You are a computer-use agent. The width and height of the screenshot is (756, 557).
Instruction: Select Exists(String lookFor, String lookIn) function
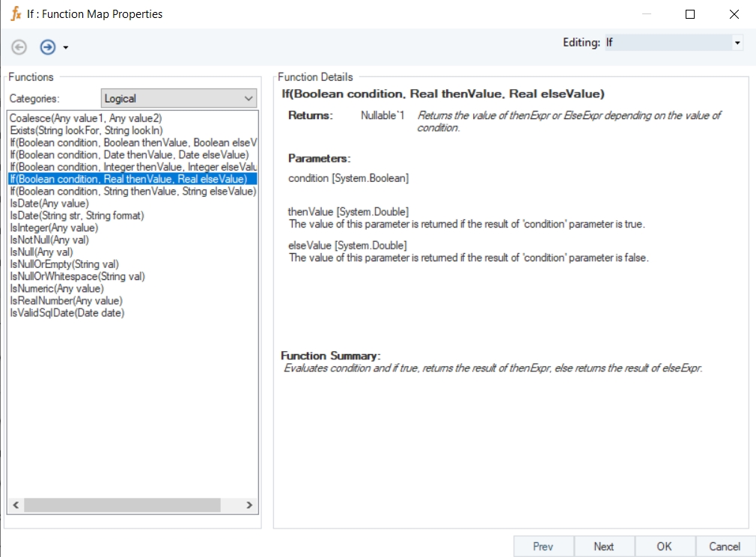pyautogui.click(x=86, y=130)
